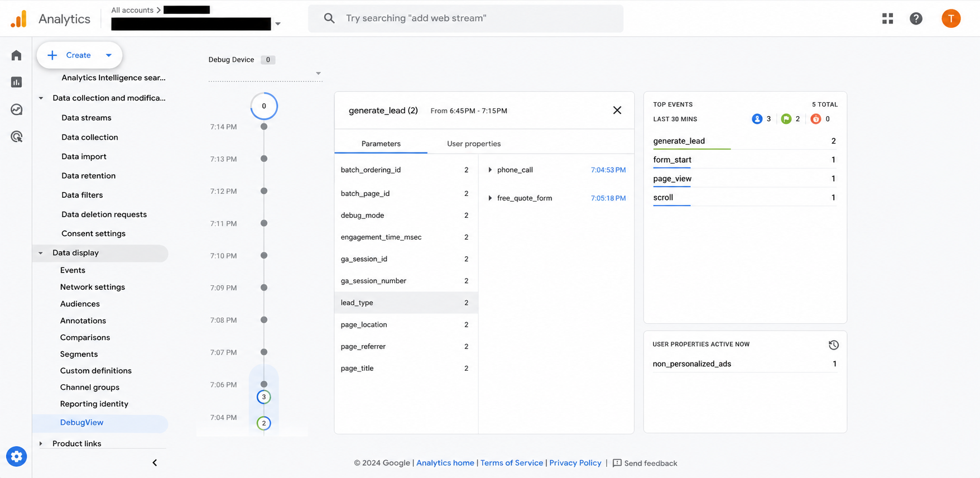Expand the free_quote_form event entry

490,198
